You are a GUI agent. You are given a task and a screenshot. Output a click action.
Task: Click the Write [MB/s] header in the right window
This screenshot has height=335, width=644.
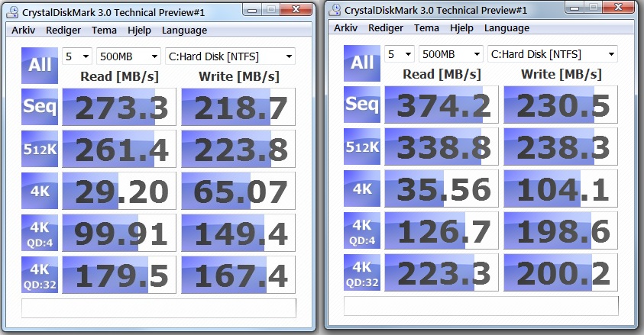click(561, 75)
